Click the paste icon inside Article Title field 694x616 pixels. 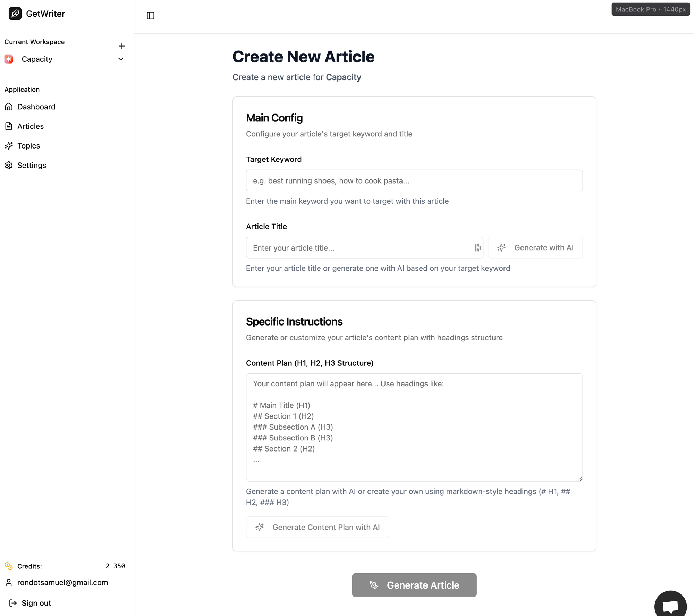(x=477, y=247)
